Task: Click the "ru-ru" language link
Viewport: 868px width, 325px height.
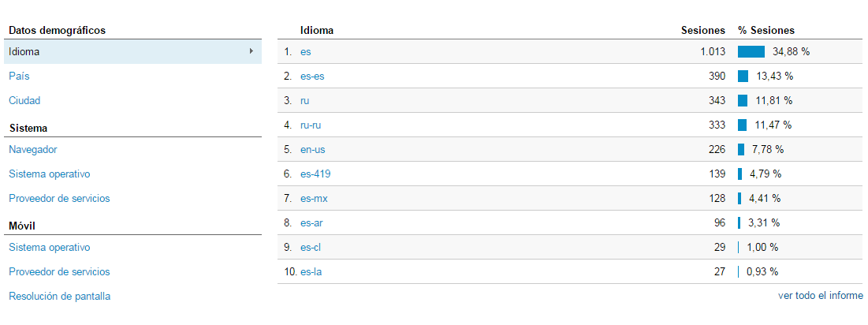Action: click(311, 125)
